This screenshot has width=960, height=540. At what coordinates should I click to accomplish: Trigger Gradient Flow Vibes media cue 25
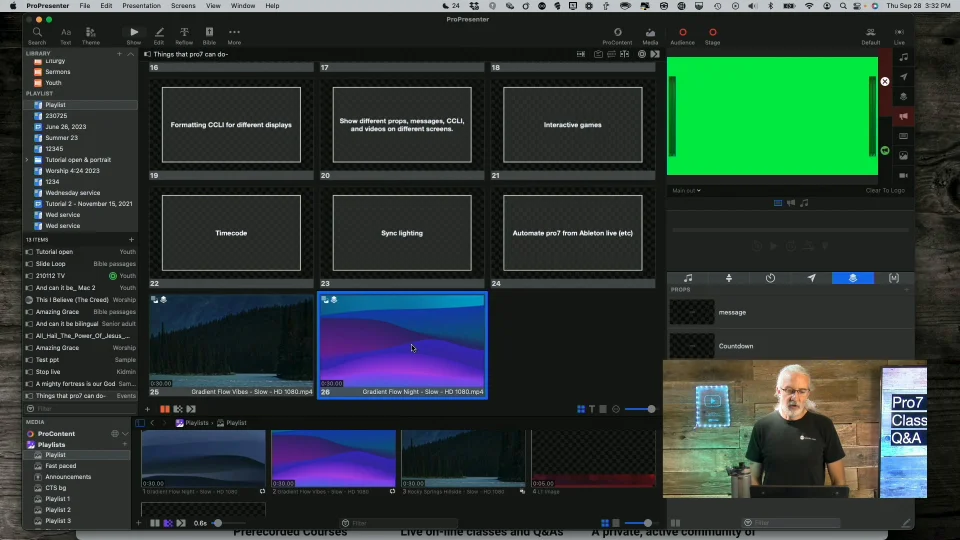[231, 345]
